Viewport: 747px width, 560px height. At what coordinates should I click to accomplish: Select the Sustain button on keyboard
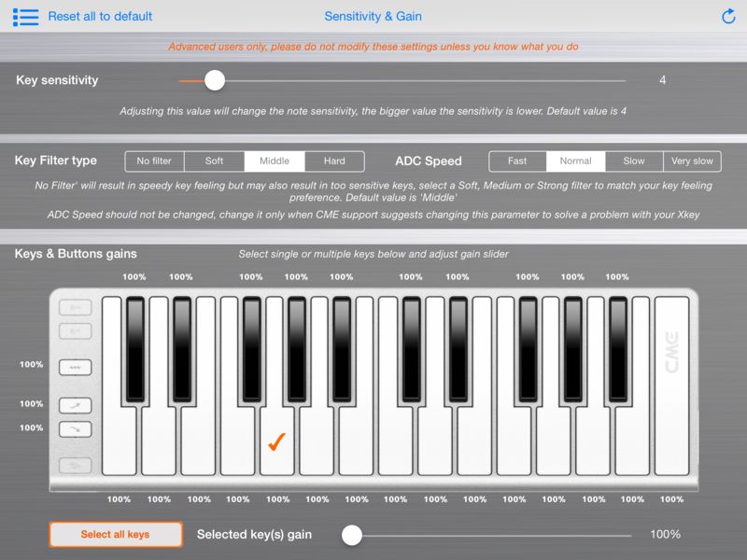pos(76,465)
